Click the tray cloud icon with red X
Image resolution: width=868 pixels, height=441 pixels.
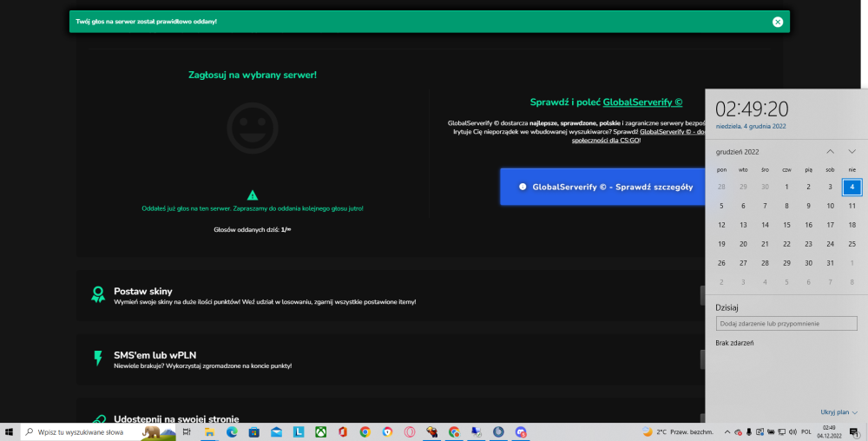coord(738,432)
